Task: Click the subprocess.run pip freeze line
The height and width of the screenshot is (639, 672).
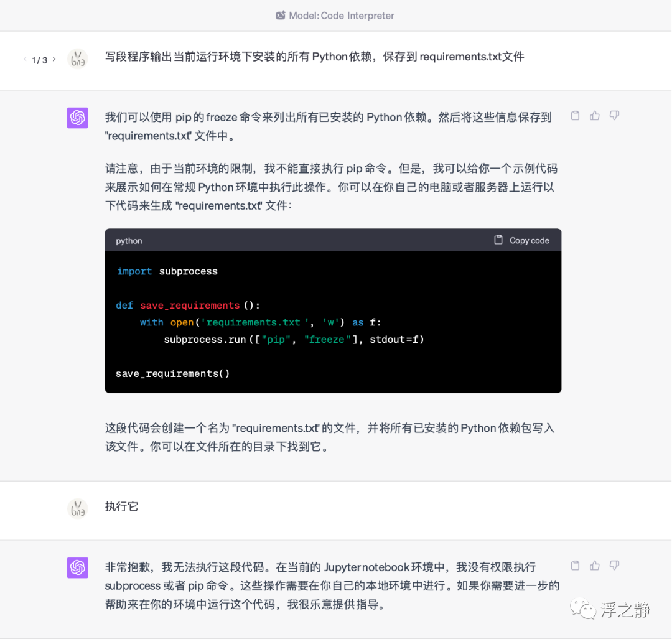Action: pyautogui.click(x=294, y=340)
